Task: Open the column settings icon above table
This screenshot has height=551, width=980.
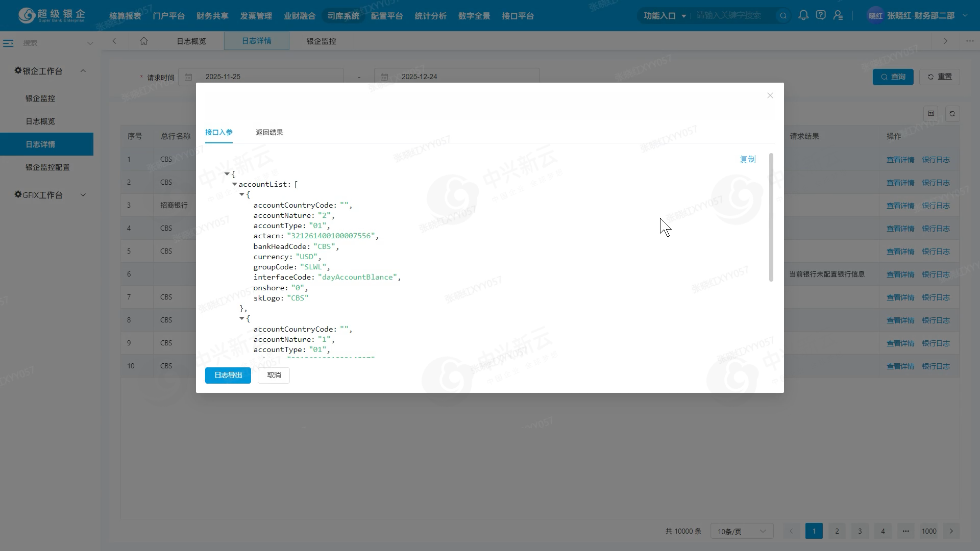Action: pos(931,114)
